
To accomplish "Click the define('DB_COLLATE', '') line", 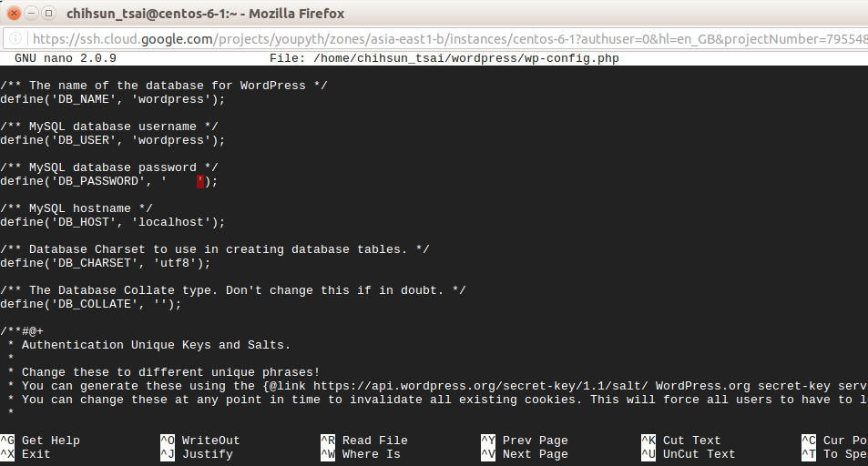I will coord(91,304).
